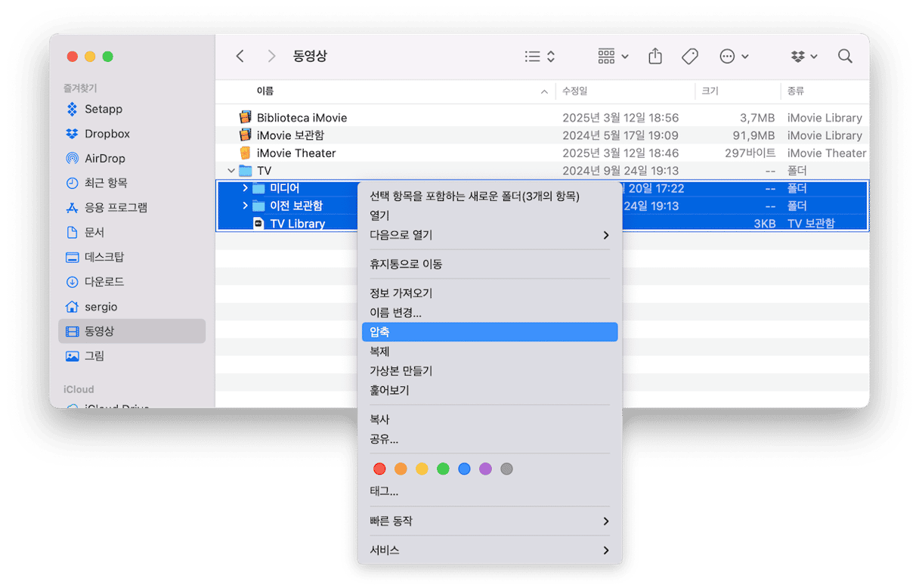Select Setapp in the sidebar
Viewport: 919px width, 588px height.
pyautogui.click(x=103, y=109)
